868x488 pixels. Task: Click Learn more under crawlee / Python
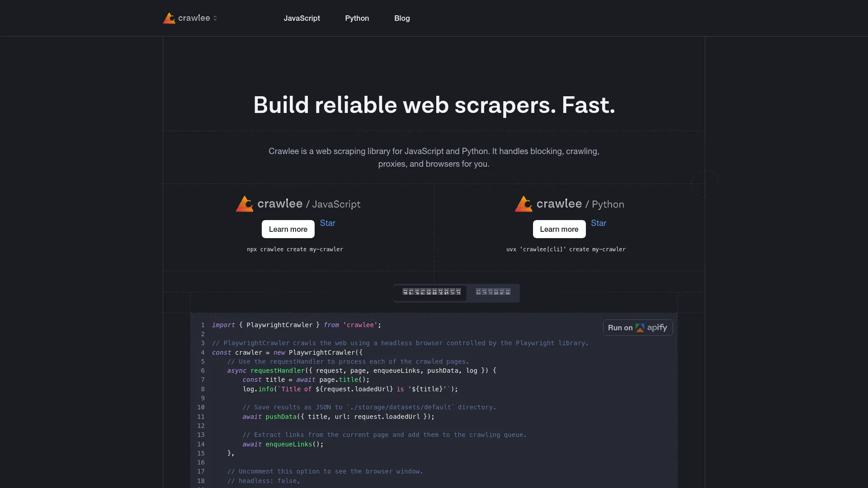point(559,229)
